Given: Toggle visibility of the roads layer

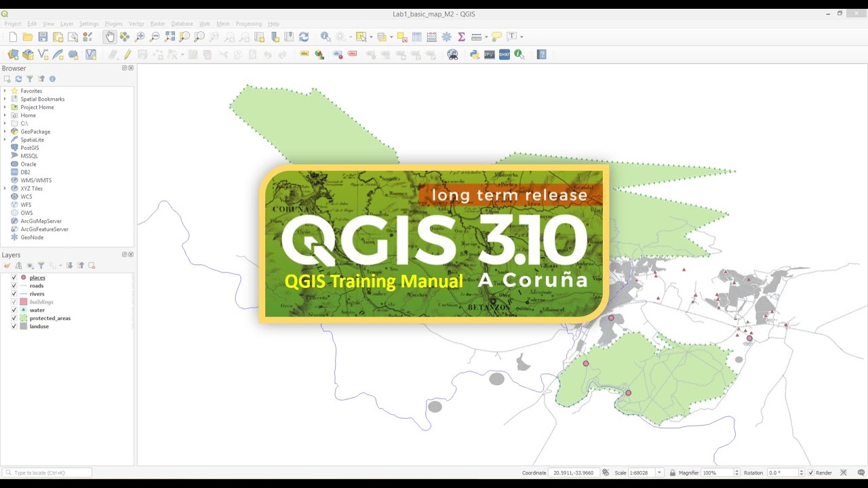Looking at the screenshot, I should 14,285.
